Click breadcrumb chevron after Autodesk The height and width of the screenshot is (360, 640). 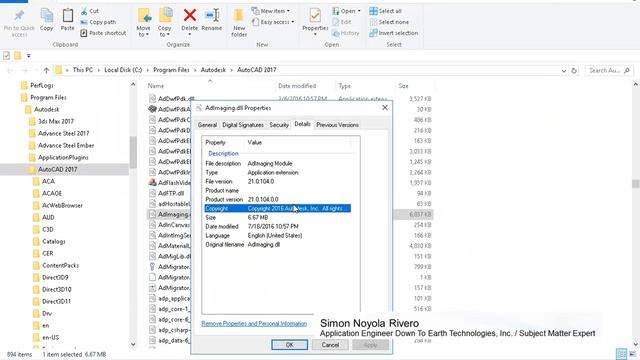tap(231, 70)
